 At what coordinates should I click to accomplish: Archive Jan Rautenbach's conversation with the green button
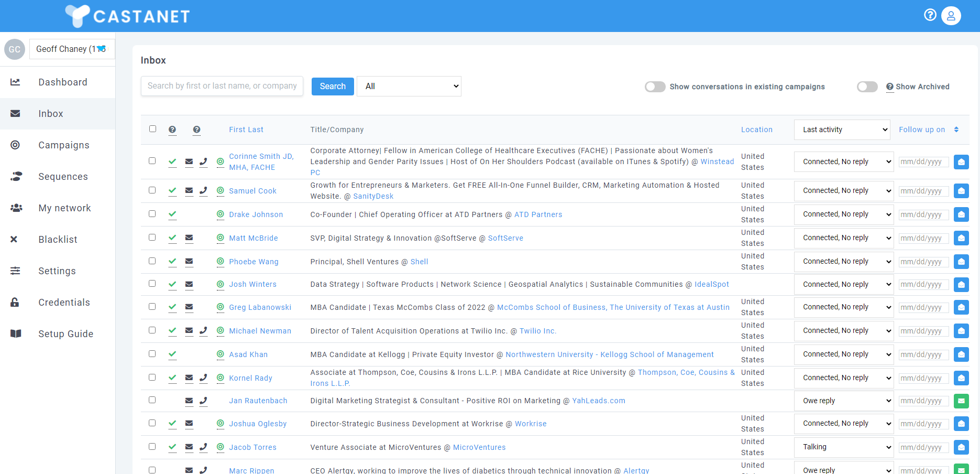(961, 401)
